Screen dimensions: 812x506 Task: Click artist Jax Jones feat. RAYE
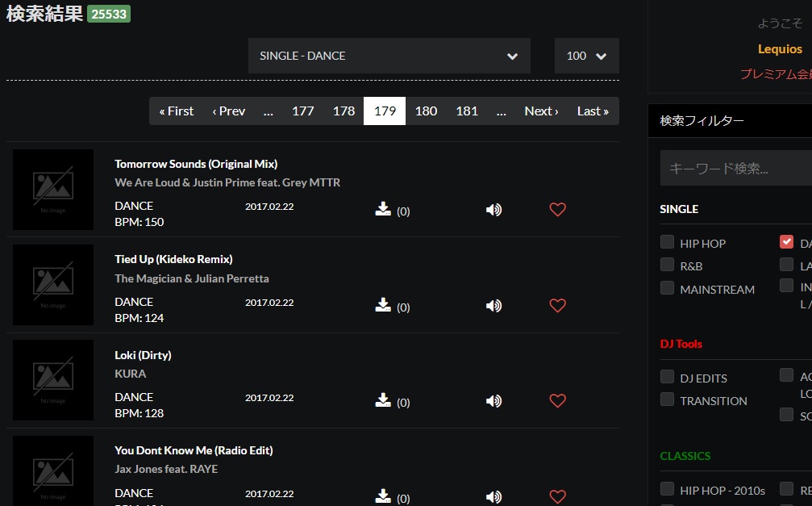click(166, 469)
